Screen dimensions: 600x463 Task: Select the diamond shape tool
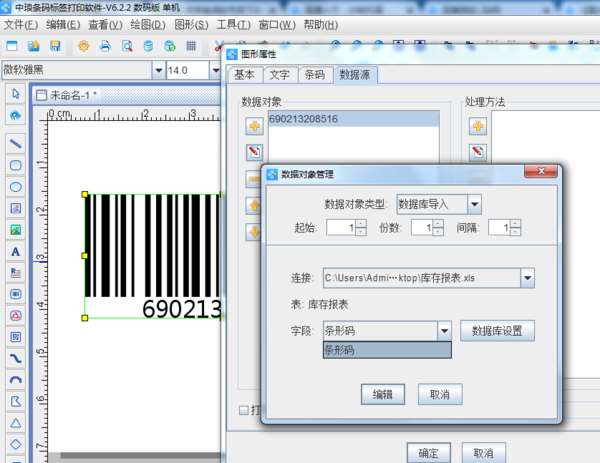(15, 444)
